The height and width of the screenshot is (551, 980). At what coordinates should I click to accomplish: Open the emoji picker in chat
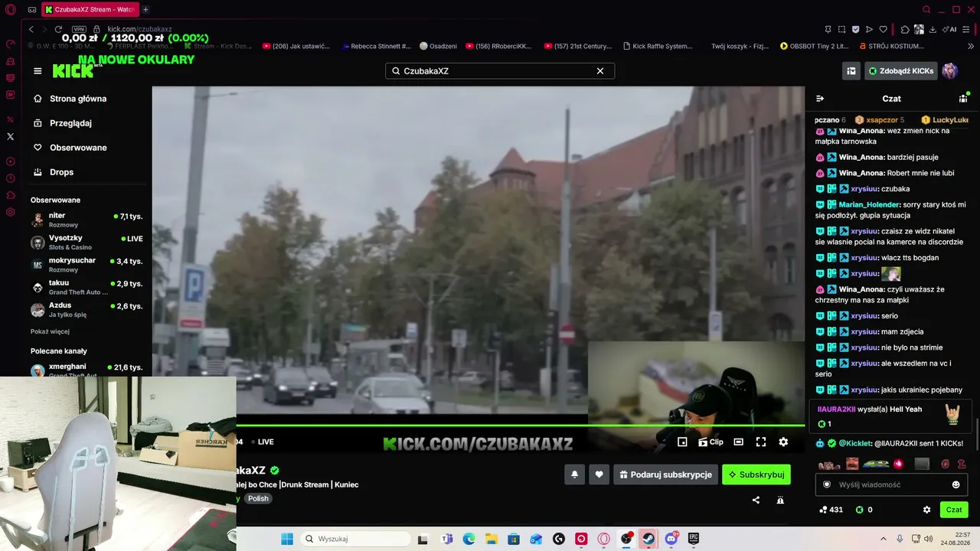point(955,484)
